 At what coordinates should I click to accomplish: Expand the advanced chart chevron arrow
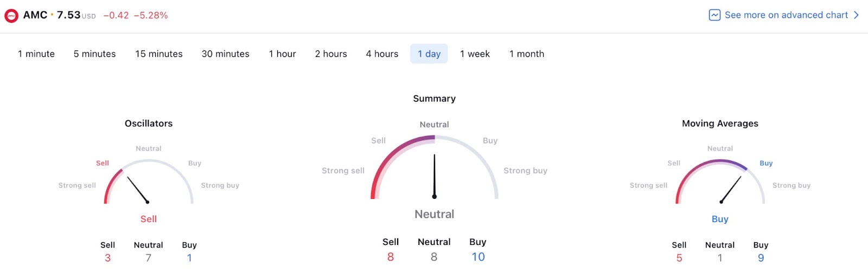point(856,15)
